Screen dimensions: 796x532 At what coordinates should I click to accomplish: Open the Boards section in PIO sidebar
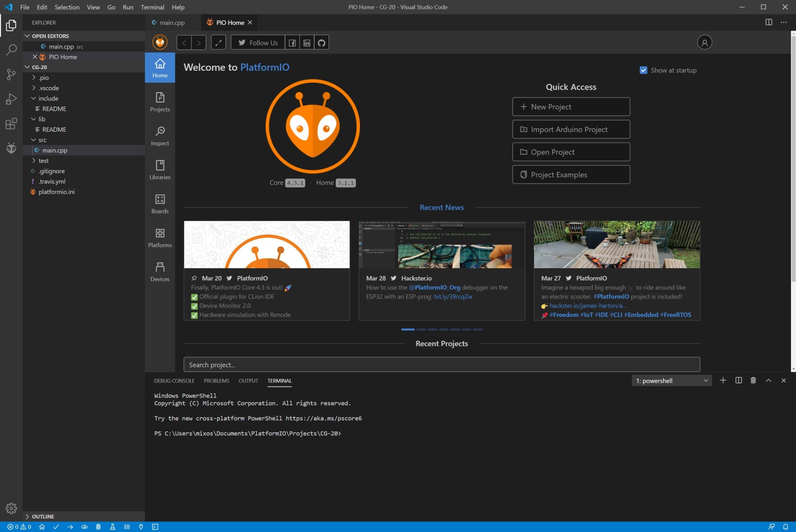(x=160, y=204)
